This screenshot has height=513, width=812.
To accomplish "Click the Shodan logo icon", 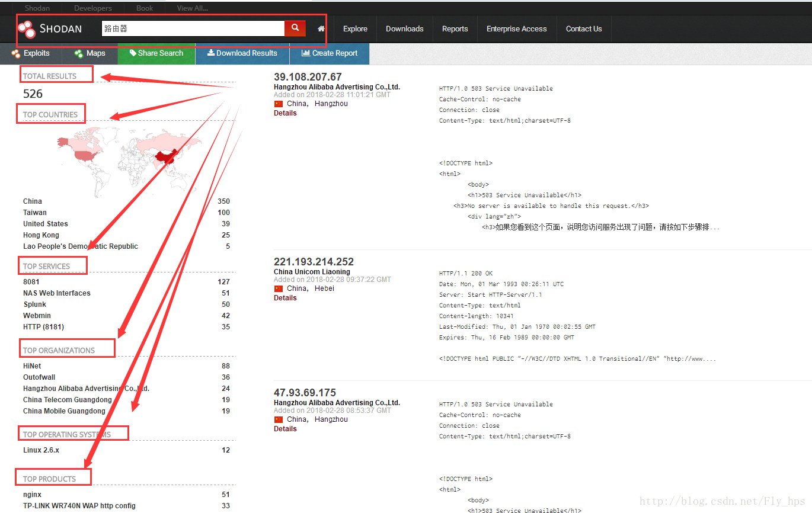I will coord(26,29).
